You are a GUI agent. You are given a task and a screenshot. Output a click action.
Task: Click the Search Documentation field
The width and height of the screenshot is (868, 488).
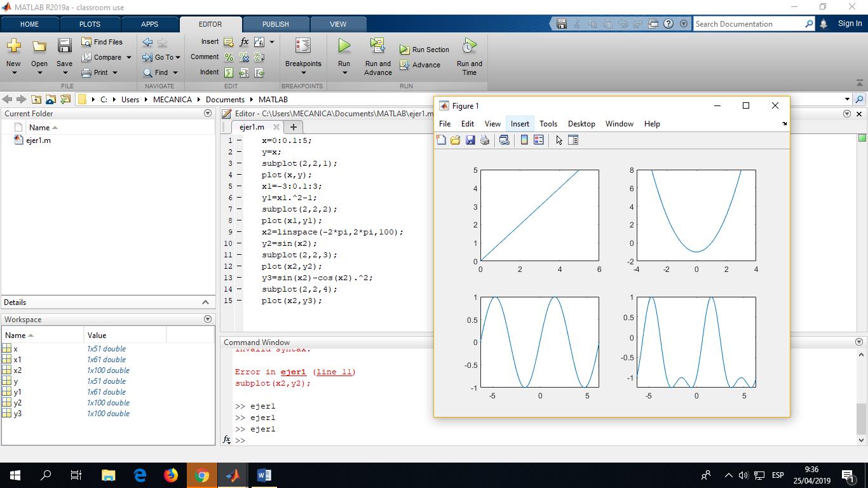[749, 24]
